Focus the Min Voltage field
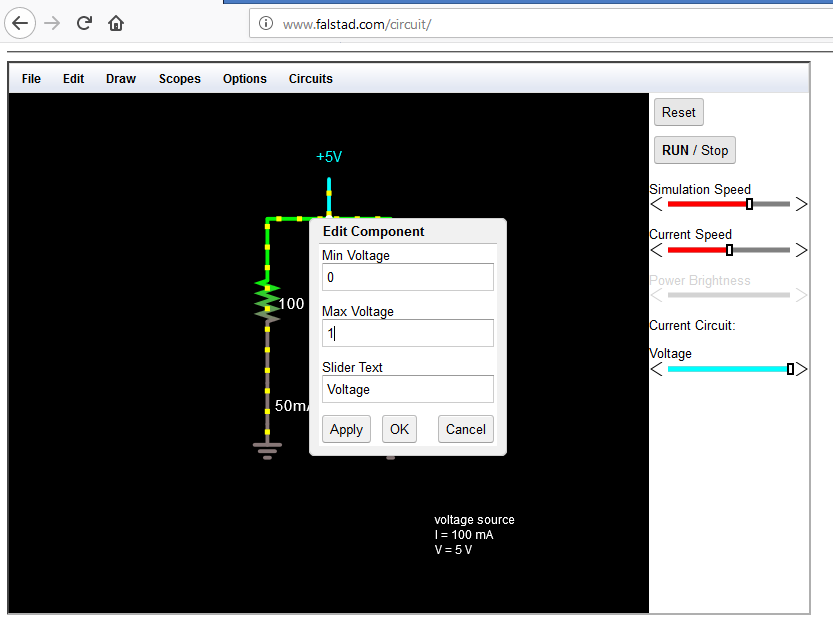This screenshot has height=629, width=833. pyautogui.click(x=407, y=277)
